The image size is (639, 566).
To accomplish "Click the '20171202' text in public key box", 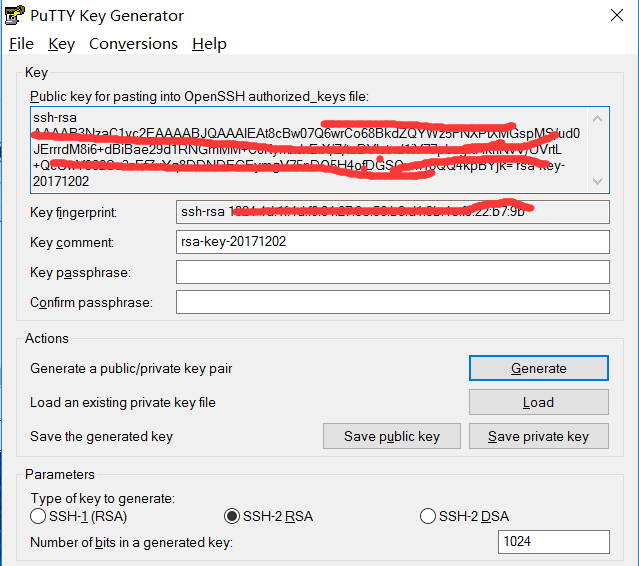I will tap(61, 181).
